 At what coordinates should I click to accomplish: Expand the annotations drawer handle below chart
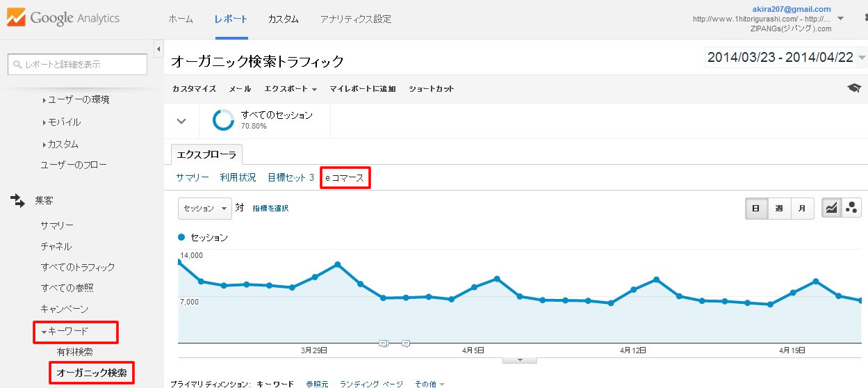point(519,359)
